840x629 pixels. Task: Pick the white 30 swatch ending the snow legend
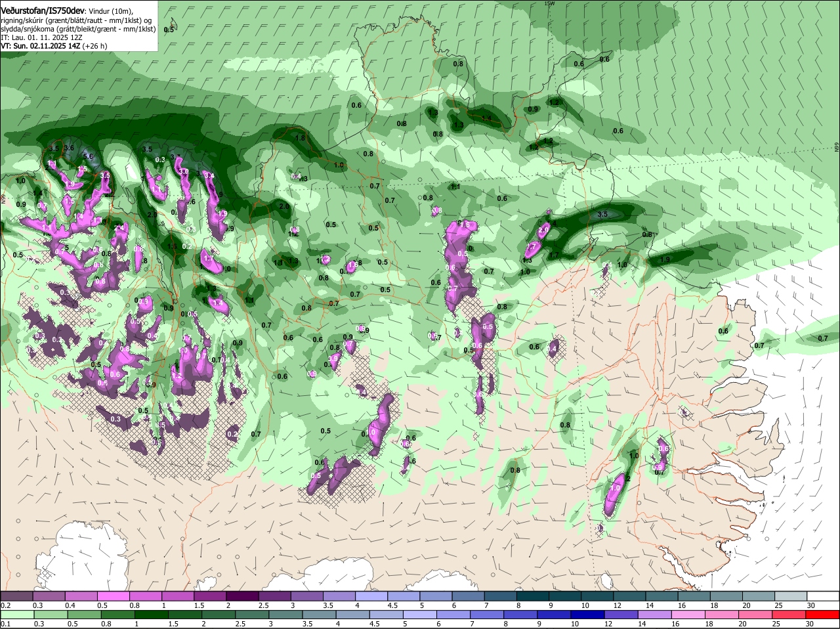[x=824, y=596]
